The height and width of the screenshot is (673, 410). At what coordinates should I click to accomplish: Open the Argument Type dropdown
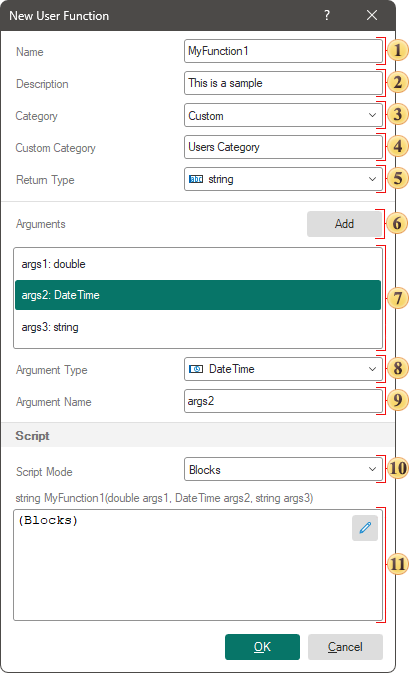pyautogui.click(x=283, y=369)
